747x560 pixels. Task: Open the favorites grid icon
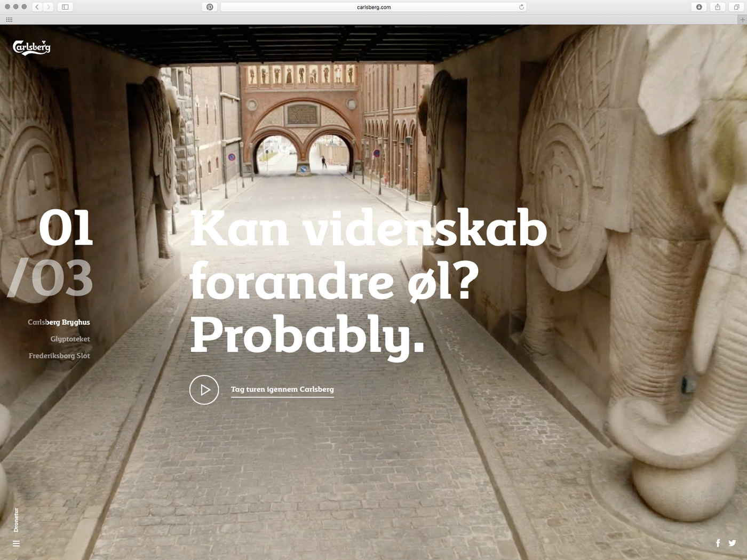coord(9,20)
